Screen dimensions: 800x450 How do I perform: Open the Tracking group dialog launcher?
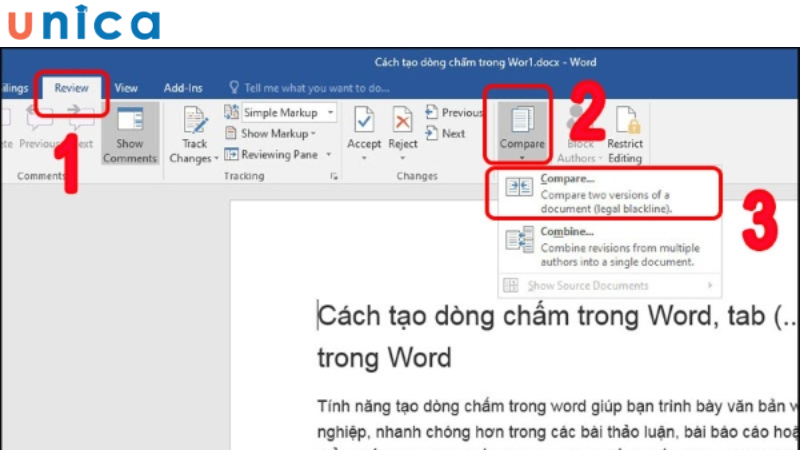click(x=334, y=176)
